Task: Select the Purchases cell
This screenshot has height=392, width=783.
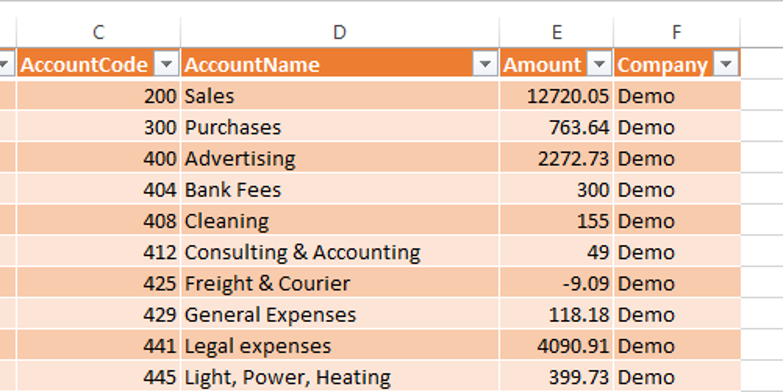Action: pos(340,127)
